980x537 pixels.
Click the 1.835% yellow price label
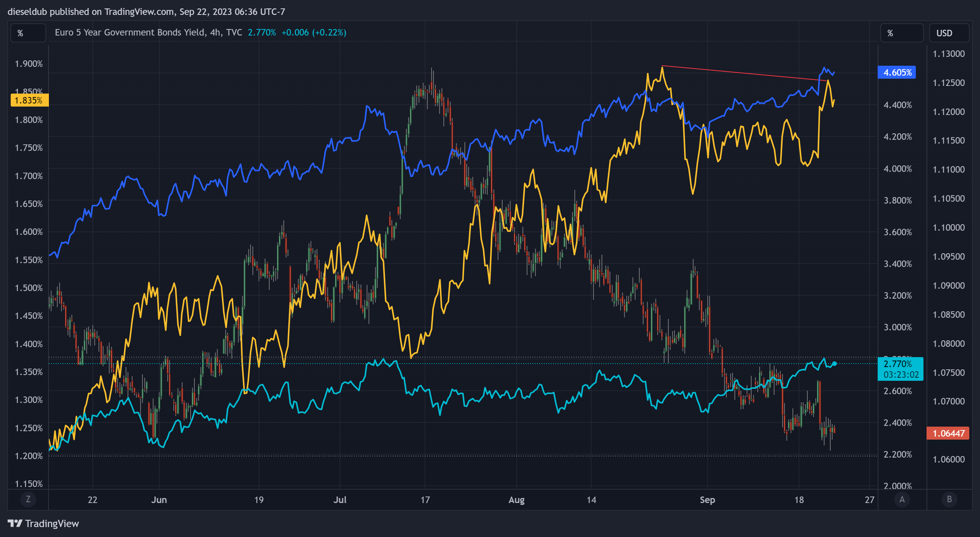pyautogui.click(x=29, y=100)
